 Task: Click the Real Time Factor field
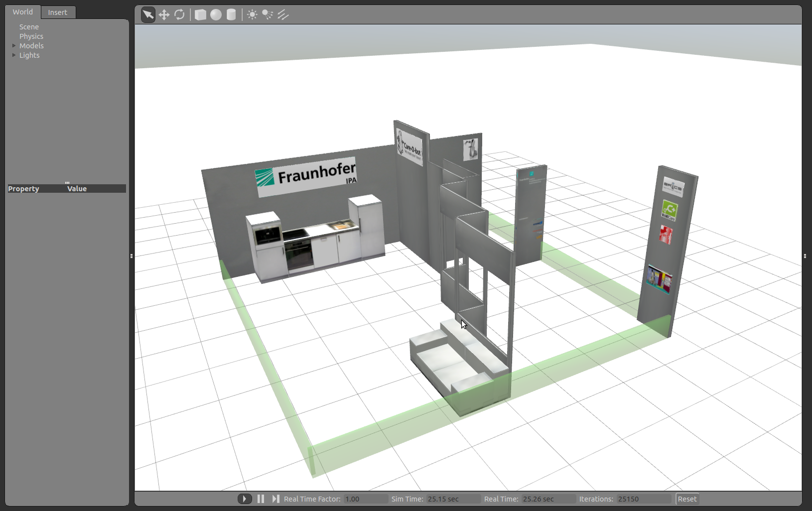coord(365,499)
